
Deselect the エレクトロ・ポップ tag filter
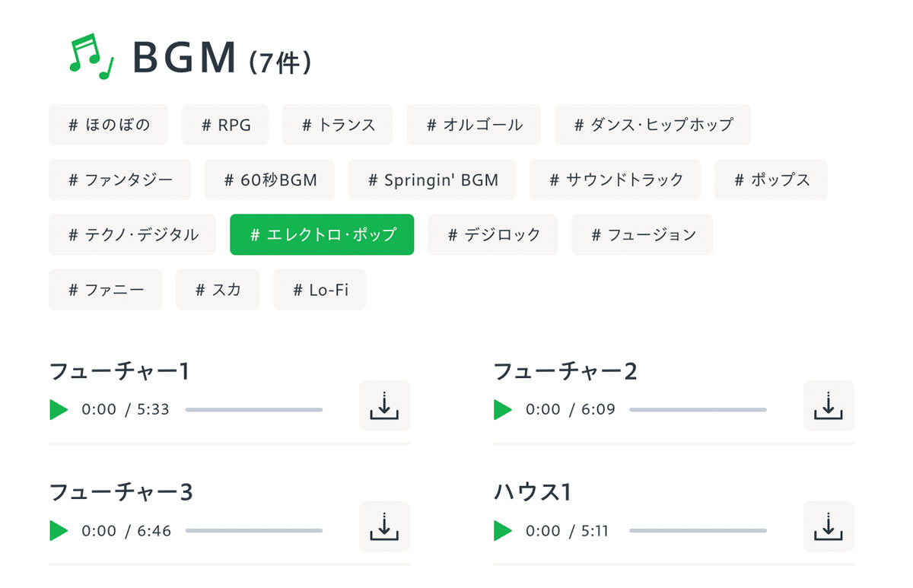322,234
